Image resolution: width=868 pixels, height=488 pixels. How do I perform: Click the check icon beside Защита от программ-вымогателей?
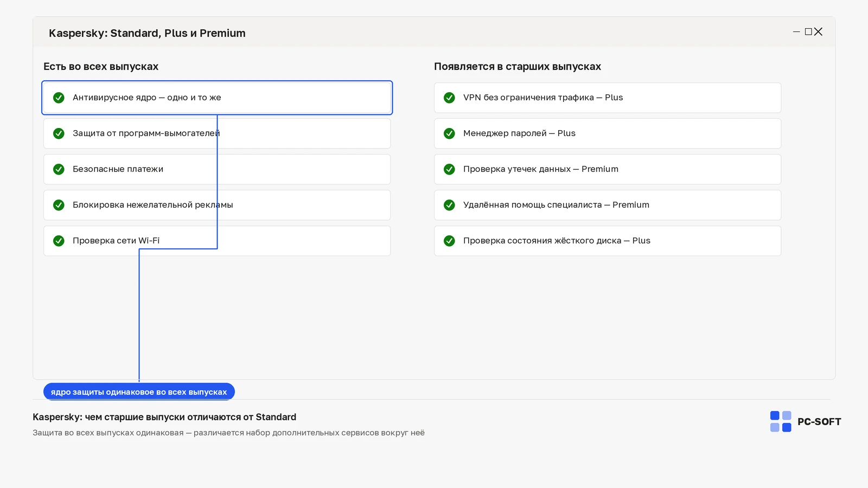[59, 133]
